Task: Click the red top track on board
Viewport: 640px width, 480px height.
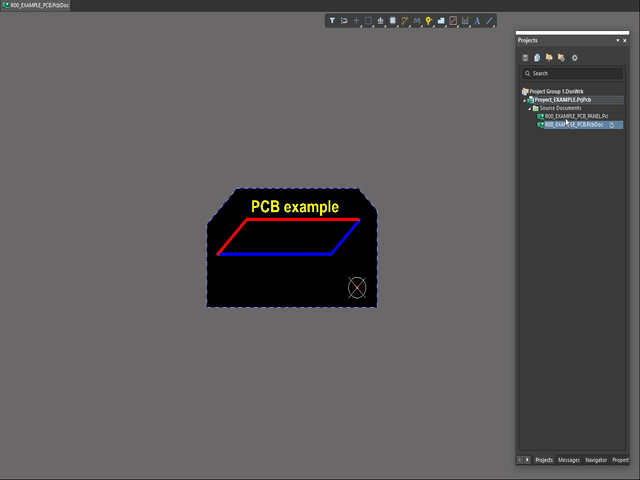Action: click(303, 220)
